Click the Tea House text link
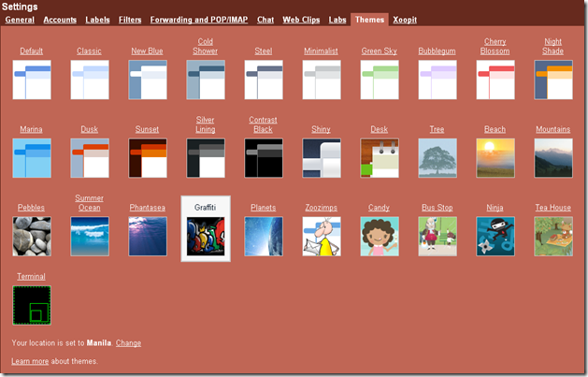 553,208
